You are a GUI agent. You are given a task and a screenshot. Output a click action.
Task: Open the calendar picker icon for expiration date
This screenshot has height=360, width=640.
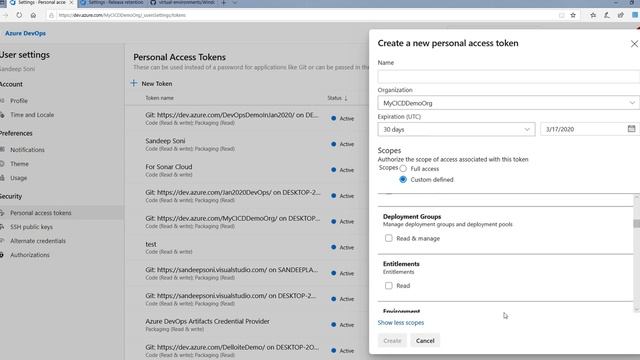pyautogui.click(x=631, y=129)
